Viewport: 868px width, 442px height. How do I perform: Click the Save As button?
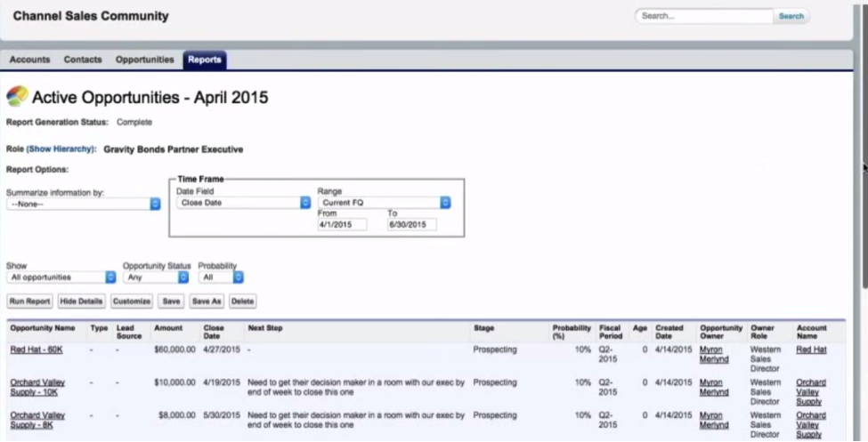coord(207,301)
